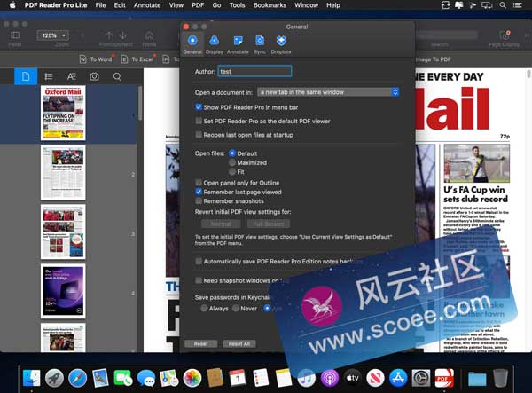
Task: Select the page 4 purple ad thumbnail
Action: (63, 291)
